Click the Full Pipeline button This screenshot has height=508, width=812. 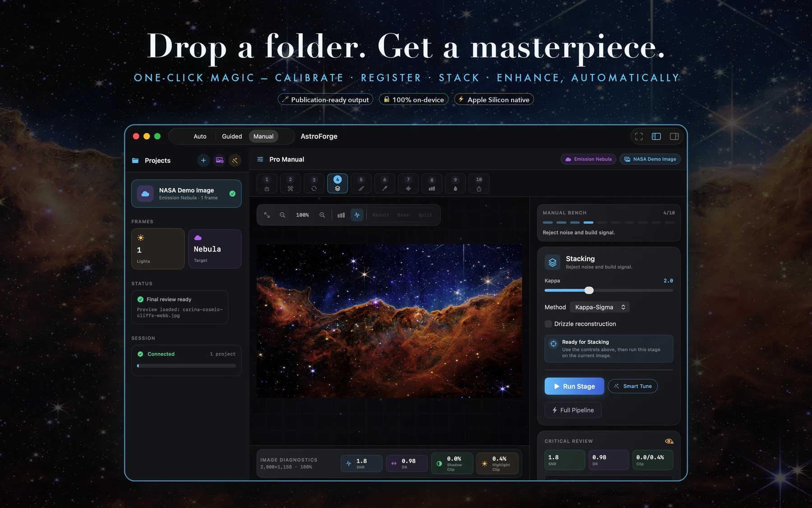(573, 410)
